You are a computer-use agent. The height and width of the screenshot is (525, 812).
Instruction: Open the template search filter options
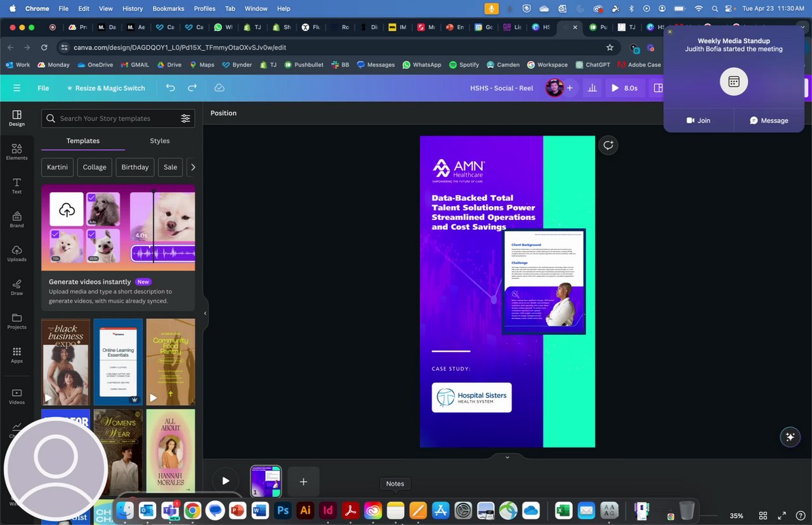pyautogui.click(x=185, y=119)
